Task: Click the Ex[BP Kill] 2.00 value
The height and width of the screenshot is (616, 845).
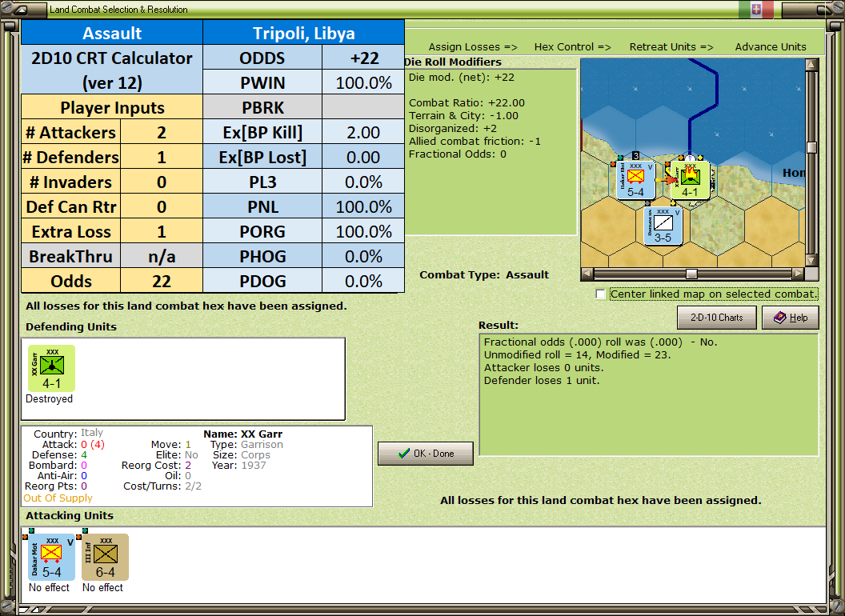Action: (x=363, y=133)
